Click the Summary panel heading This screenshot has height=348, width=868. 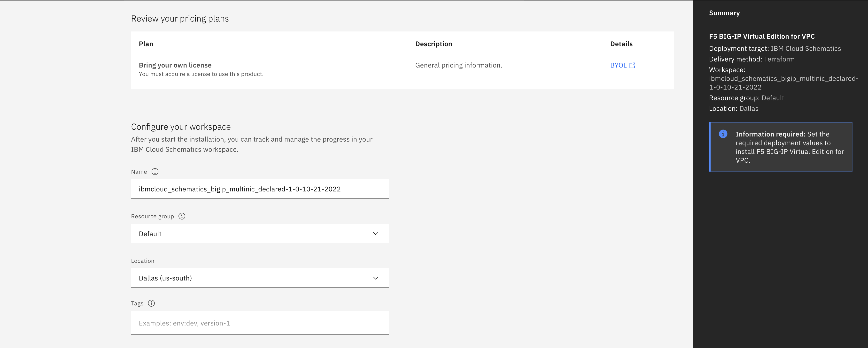click(724, 13)
